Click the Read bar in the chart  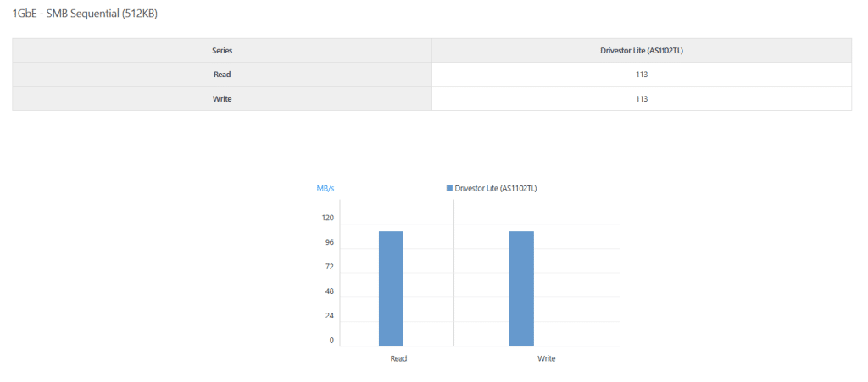click(391, 288)
